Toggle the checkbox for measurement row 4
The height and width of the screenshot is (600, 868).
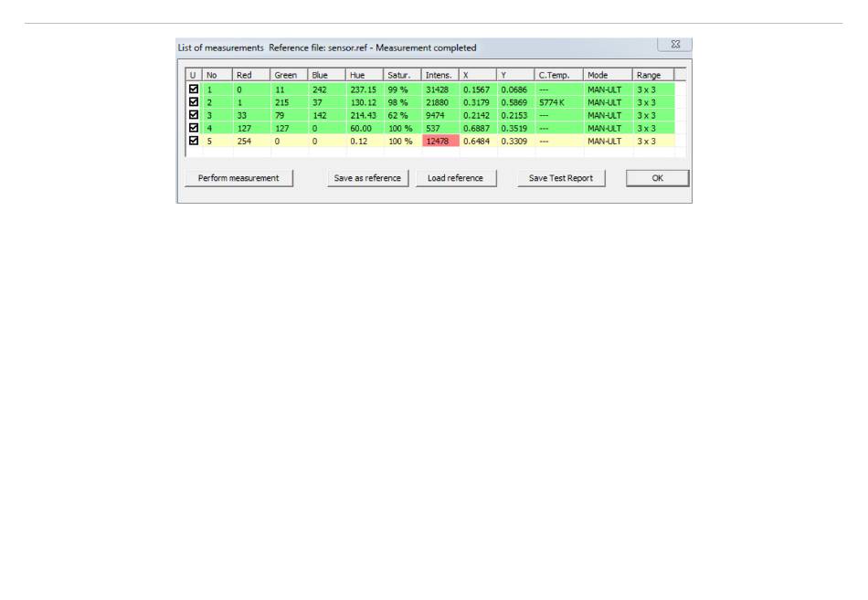click(194, 127)
